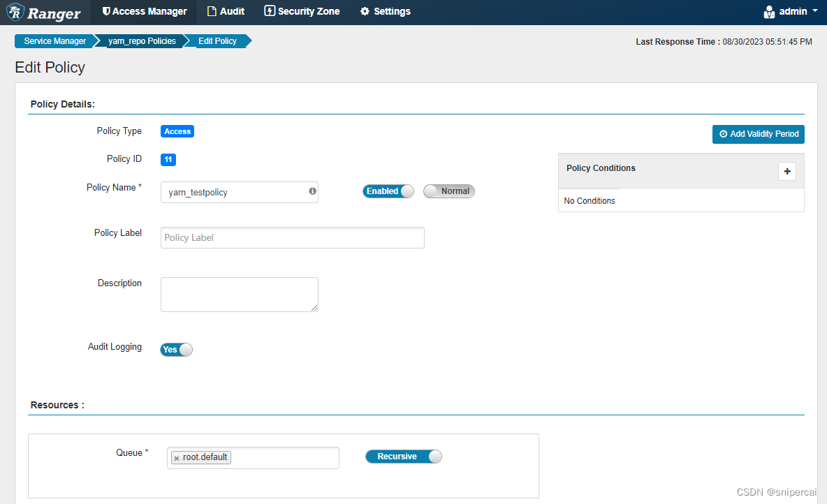This screenshot has width=827, height=504.
Task: Click the plus icon in Policy Conditions panel
Action: point(787,171)
